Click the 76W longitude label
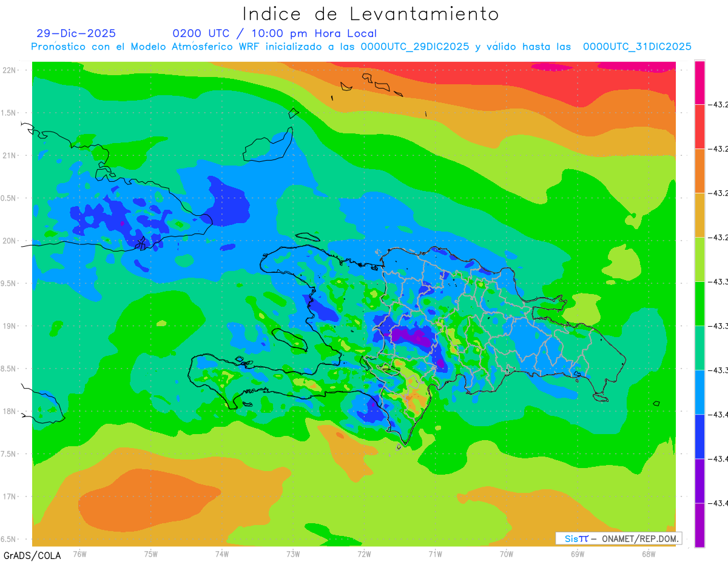Image resolution: width=728 pixels, height=562 pixels. pyautogui.click(x=79, y=554)
